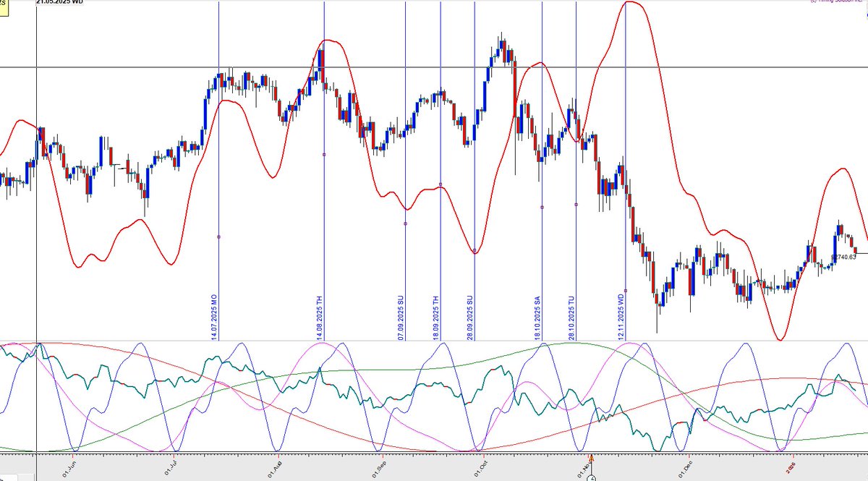Click the 28.09.2025 SU date label
The width and height of the screenshot is (868, 481).
pyautogui.click(x=470, y=317)
